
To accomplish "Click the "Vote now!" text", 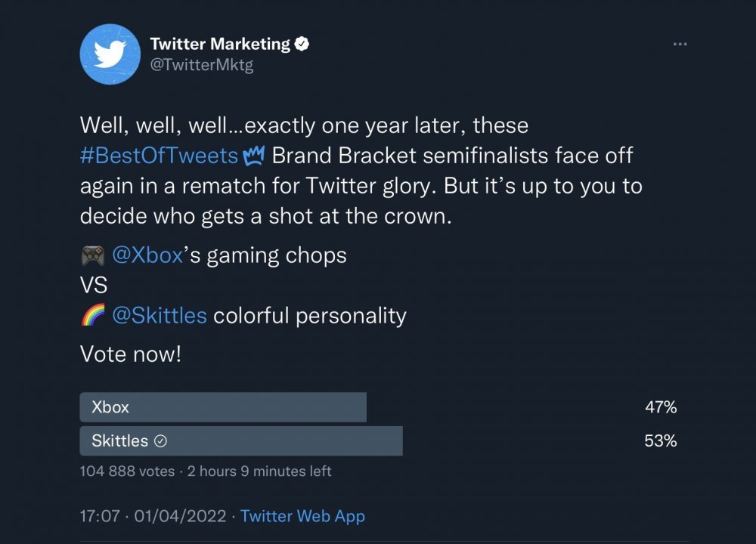I will (131, 354).
